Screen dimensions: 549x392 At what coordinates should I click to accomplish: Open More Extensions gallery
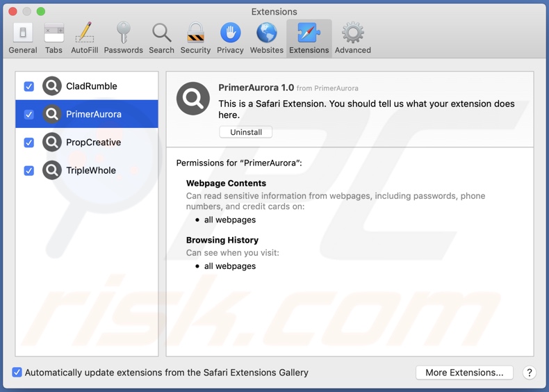click(464, 373)
